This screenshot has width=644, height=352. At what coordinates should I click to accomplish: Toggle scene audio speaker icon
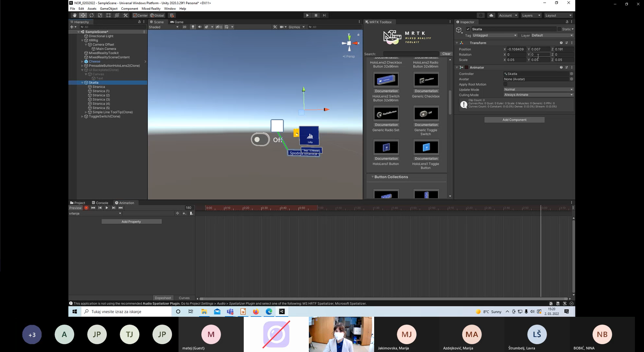coord(200,27)
